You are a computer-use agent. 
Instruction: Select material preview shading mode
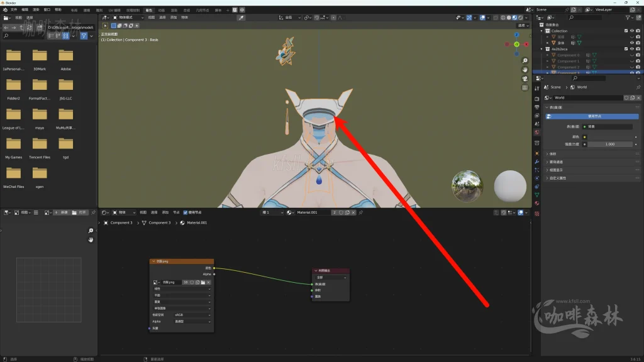coord(514,18)
